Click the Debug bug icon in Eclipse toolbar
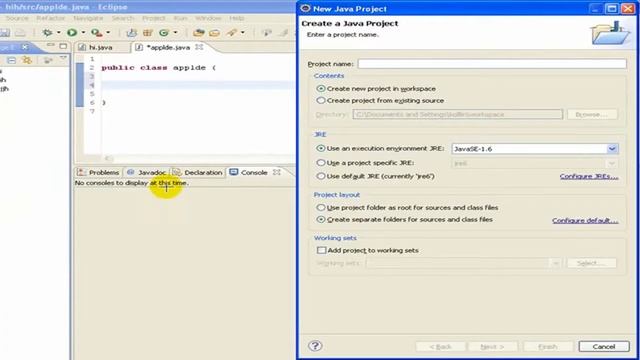The height and width of the screenshot is (360, 640). 47,33
